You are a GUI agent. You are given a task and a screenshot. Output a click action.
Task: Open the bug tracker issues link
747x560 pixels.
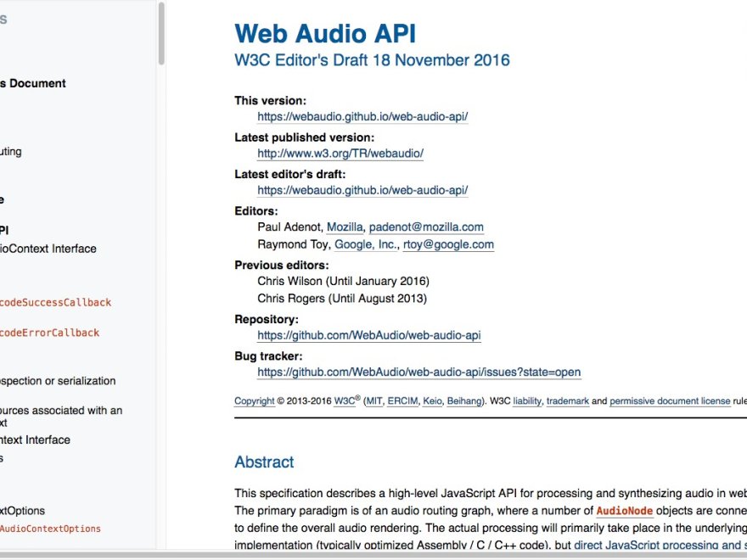click(418, 372)
